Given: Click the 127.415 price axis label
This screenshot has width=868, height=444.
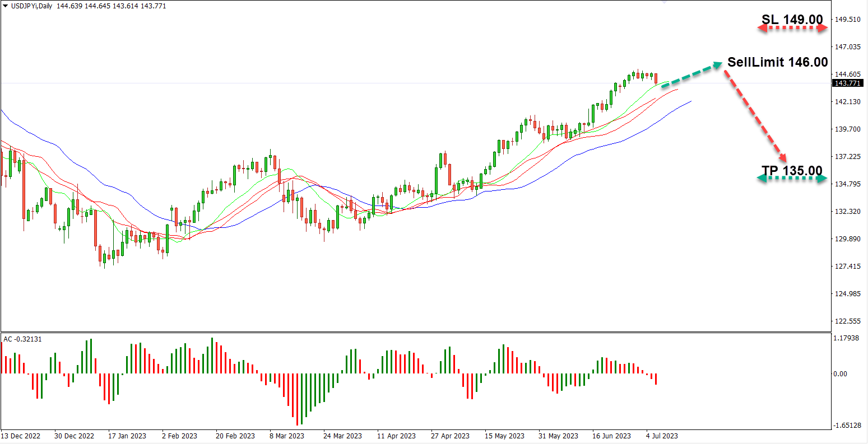Looking at the screenshot, I should pos(848,266).
